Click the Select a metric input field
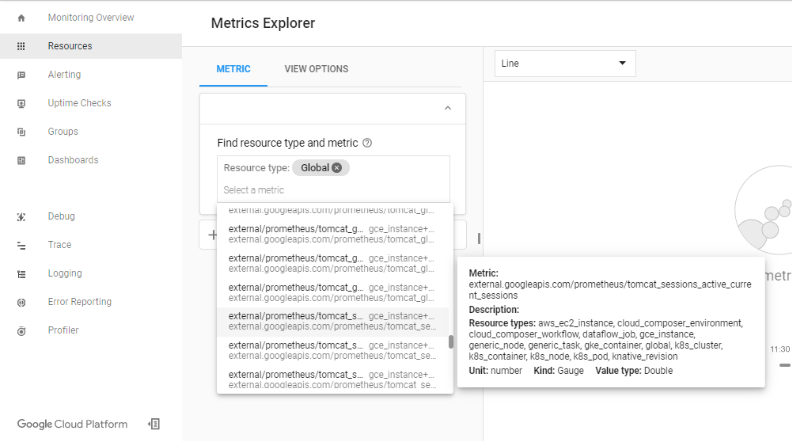Viewport: 792px width, 441px height. (333, 190)
